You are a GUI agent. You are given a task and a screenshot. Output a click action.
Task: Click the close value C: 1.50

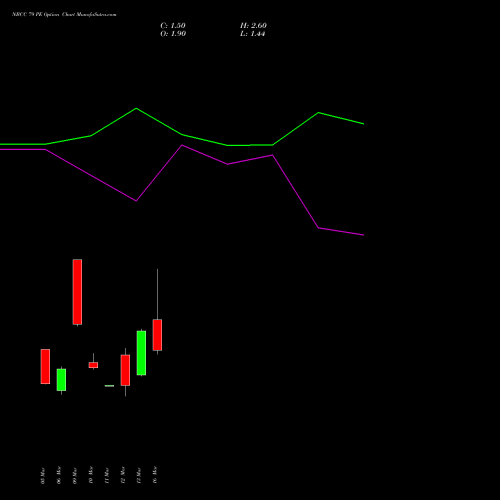(173, 26)
